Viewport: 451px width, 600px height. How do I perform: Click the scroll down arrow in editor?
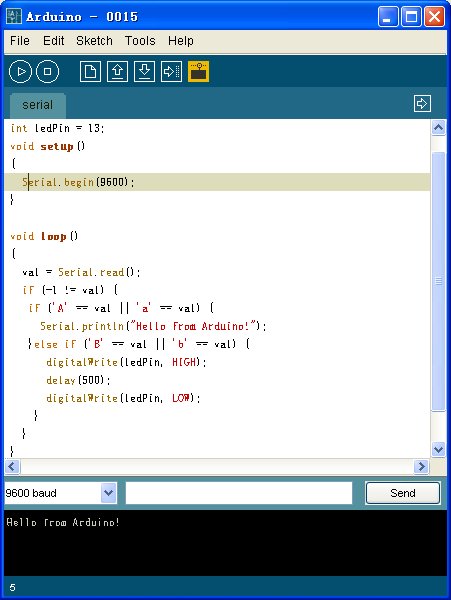pos(438,449)
